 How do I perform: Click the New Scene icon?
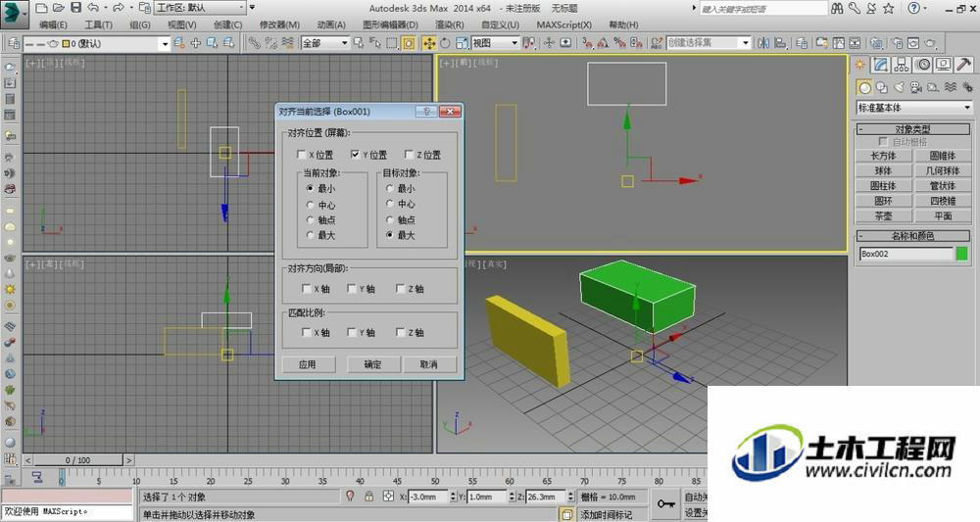pyautogui.click(x=41, y=8)
